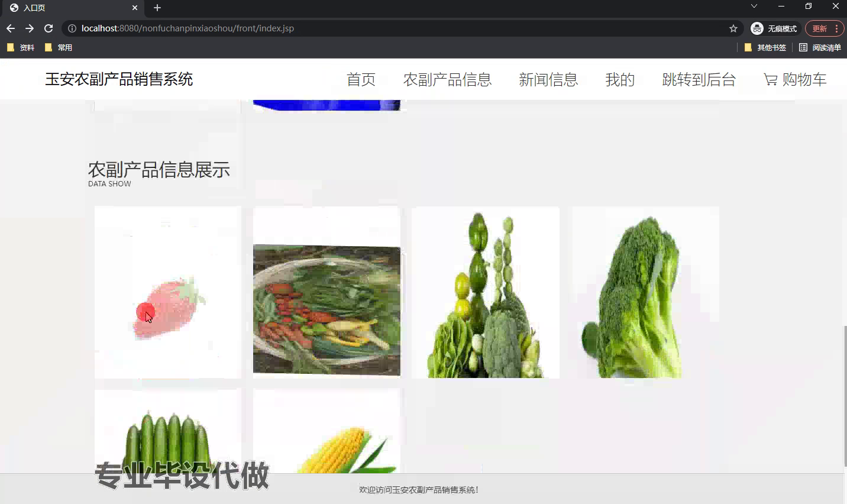Open the incognito 无痕模式 profile indicator
847x504 pixels.
pyautogui.click(x=774, y=28)
